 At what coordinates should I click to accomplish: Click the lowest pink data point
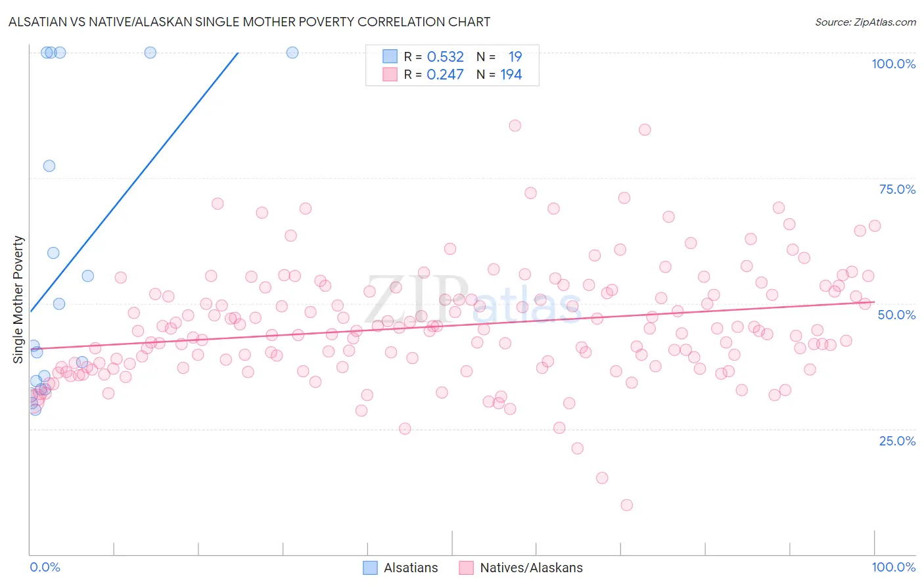[x=627, y=505]
